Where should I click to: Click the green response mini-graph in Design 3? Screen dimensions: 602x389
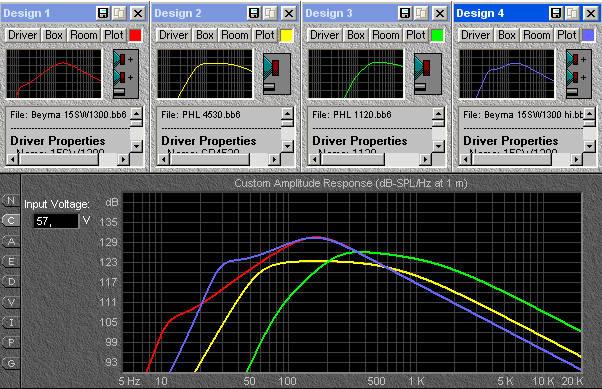pos(356,74)
